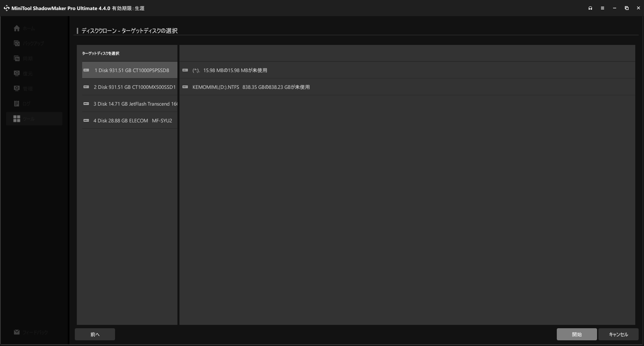Click the restore-down window button

click(x=627, y=8)
